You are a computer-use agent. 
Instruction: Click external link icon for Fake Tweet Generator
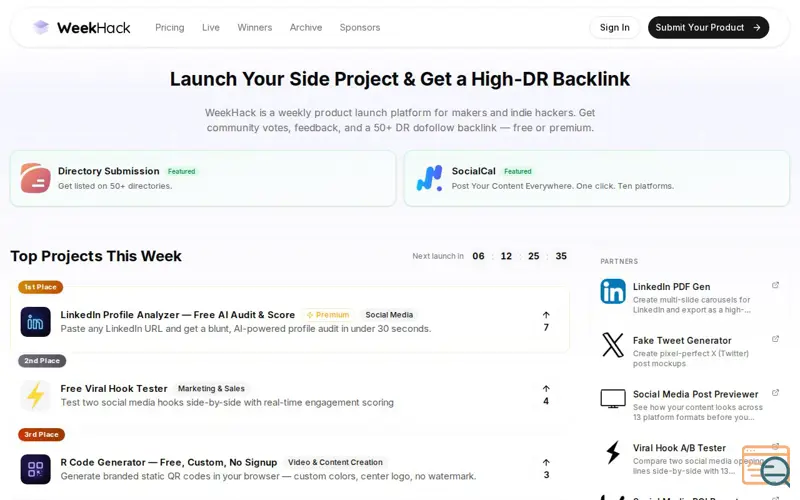coord(775,339)
